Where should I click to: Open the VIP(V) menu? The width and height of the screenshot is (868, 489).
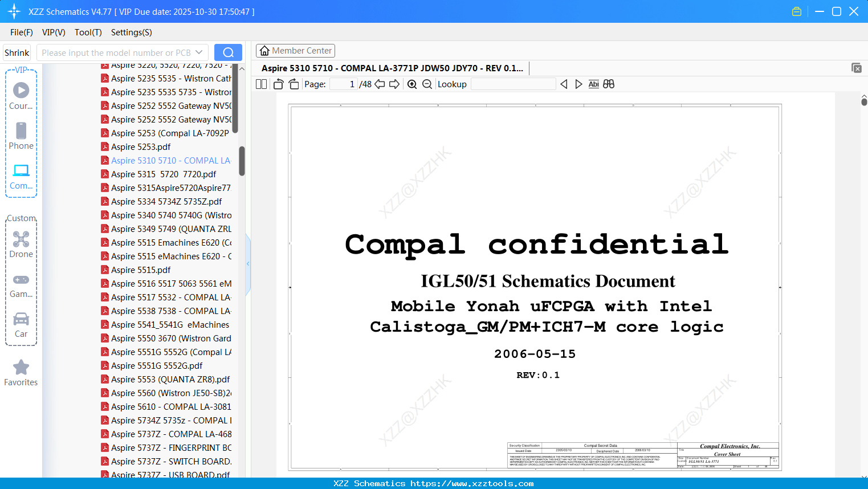pos(54,32)
